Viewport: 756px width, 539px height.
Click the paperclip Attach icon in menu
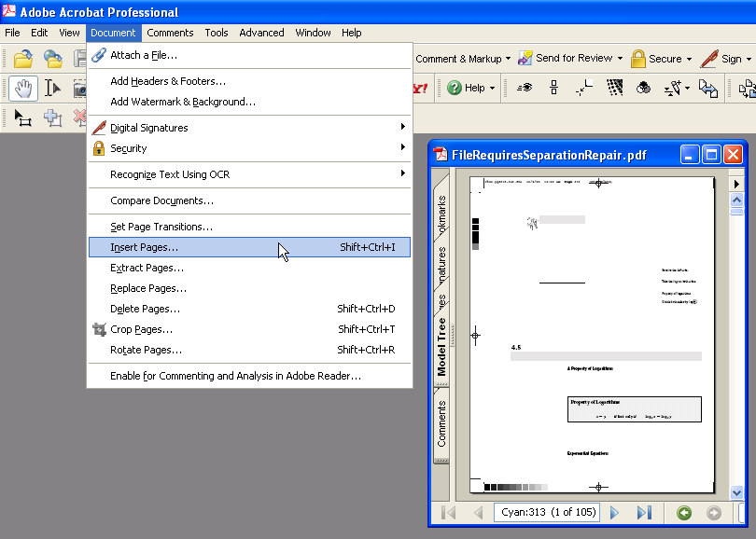(x=99, y=55)
